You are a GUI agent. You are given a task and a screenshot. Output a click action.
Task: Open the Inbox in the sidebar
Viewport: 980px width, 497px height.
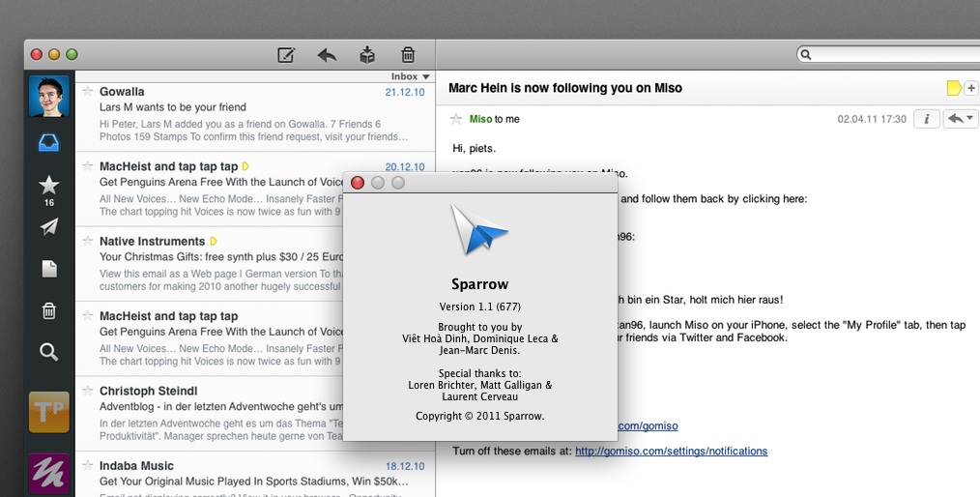tap(48, 143)
